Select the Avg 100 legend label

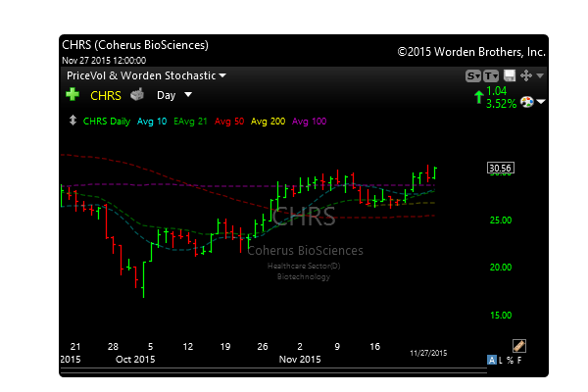click(x=309, y=122)
